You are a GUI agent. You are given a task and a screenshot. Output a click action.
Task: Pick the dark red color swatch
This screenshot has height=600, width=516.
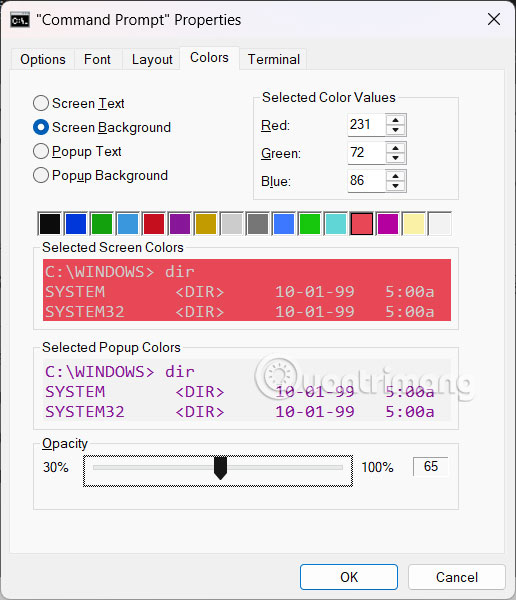[x=154, y=224]
